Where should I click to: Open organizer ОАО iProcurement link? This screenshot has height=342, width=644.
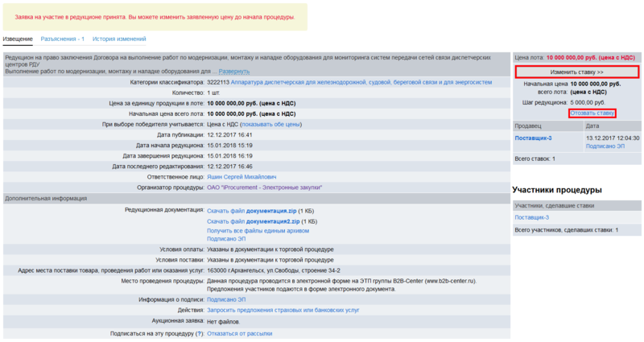pos(264,187)
